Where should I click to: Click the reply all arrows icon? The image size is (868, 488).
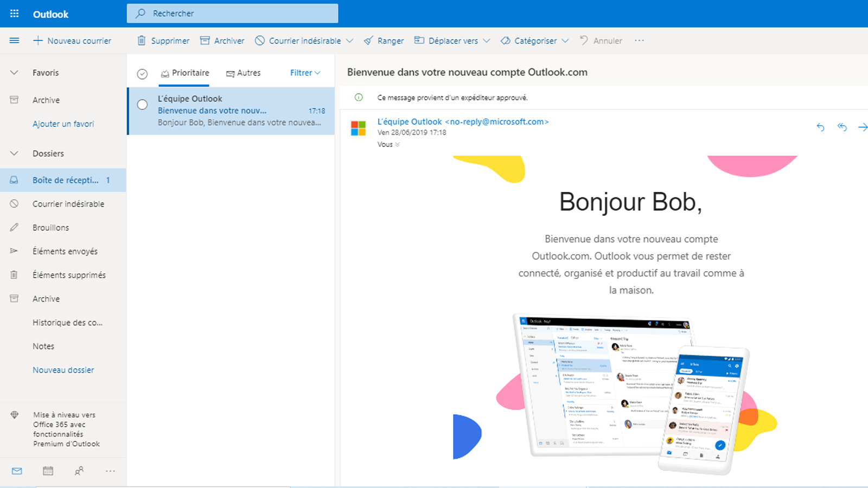(842, 127)
